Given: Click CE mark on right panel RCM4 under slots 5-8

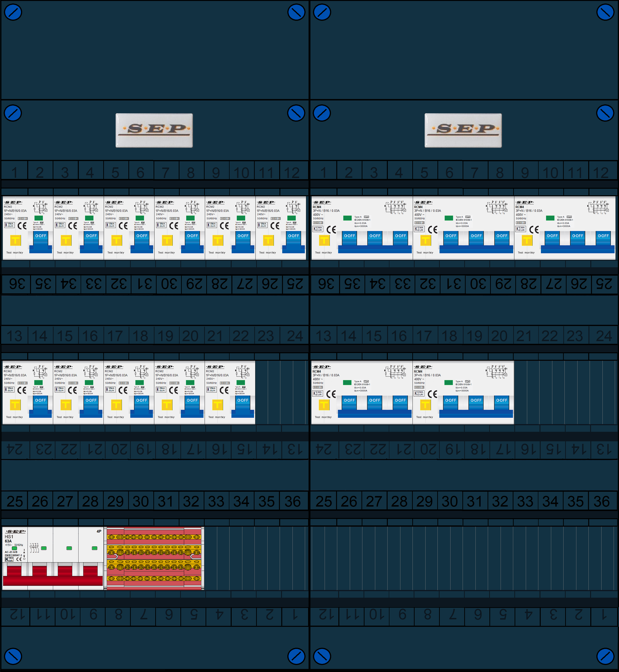Looking at the screenshot, I should pyautogui.click(x=433, y=230).
